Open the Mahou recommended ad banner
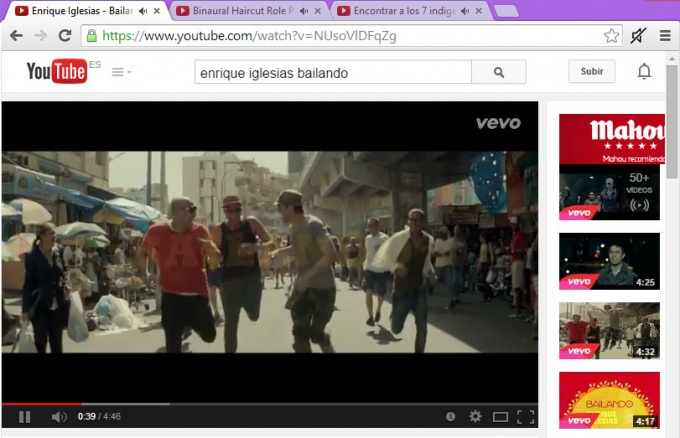This screenshot has width=680, height=438. tap(611, 139)
